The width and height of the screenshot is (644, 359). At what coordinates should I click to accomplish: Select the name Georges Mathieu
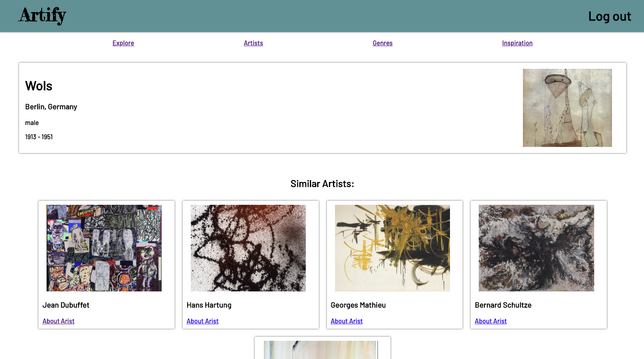pyautogui.click(x=358, y=305)
